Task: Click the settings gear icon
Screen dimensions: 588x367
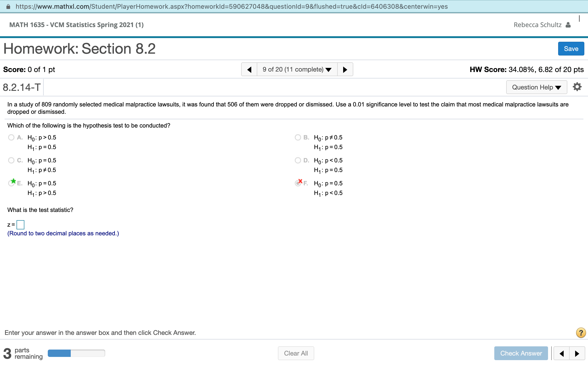Action: [x=577, y=87]
